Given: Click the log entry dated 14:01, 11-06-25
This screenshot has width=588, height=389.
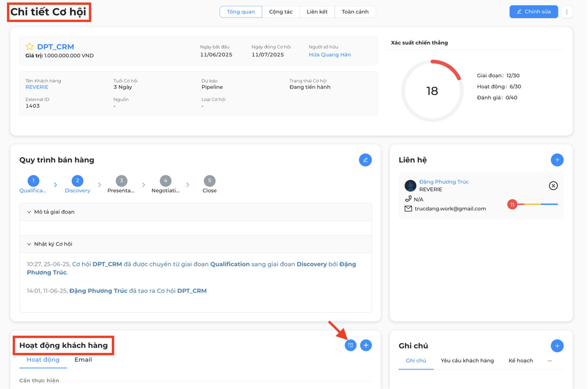Looking at the screenshot, I should [x=116, y=291].
